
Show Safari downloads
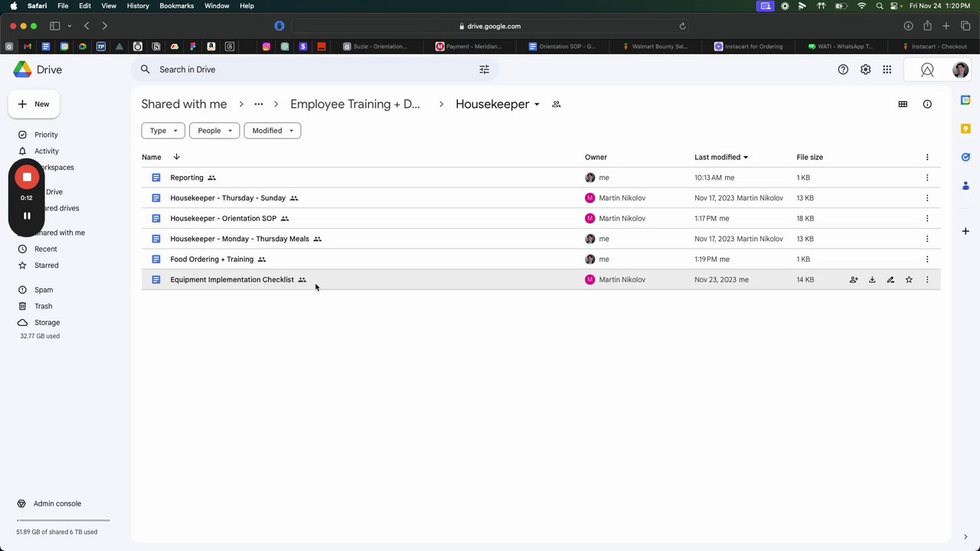tap(908, 26)
